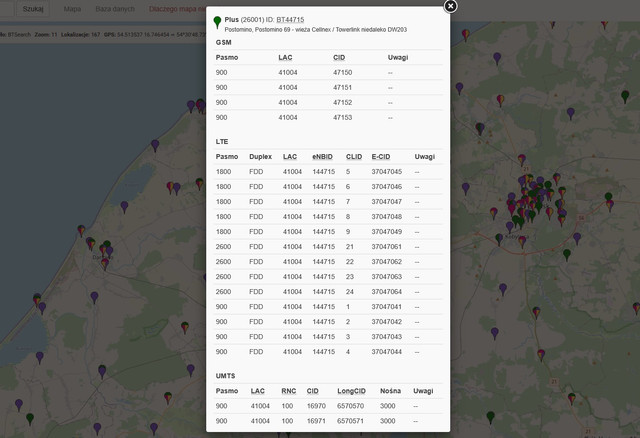Screen dimensions: 640x438
Task: Select LongCID value 6570570
Action: pyautogui.click(x=351, y=406)
